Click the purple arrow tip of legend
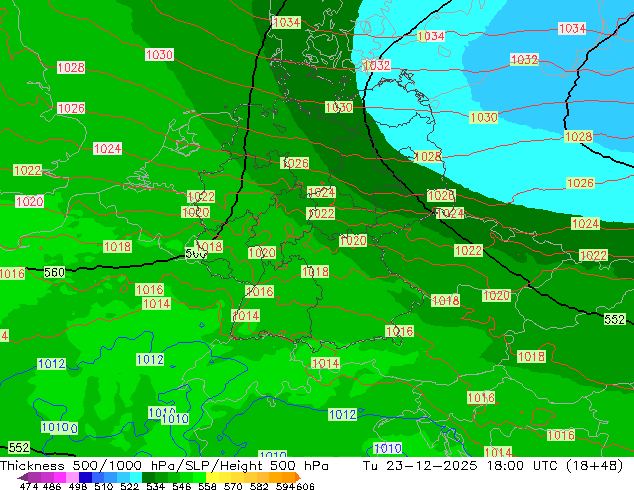Screen dimensions: 634x490 (x=22, y=477)
